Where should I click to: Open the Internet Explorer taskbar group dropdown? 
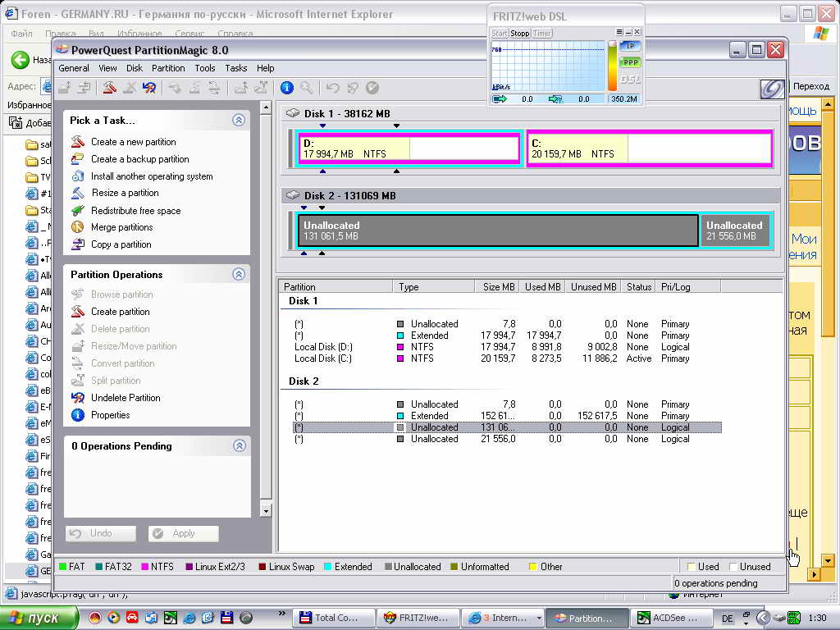click(x=539, y=618)
